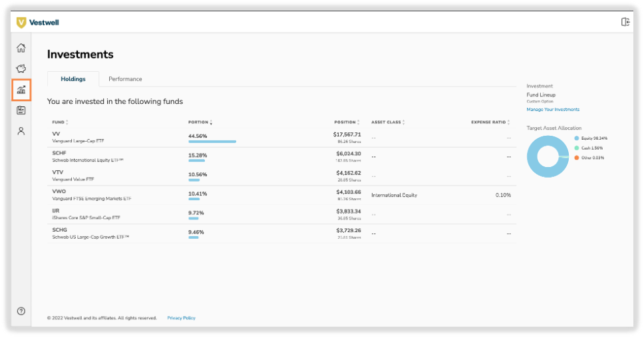Click the Vestwell logo
644x338 pixels.
(x=38, y=23)
